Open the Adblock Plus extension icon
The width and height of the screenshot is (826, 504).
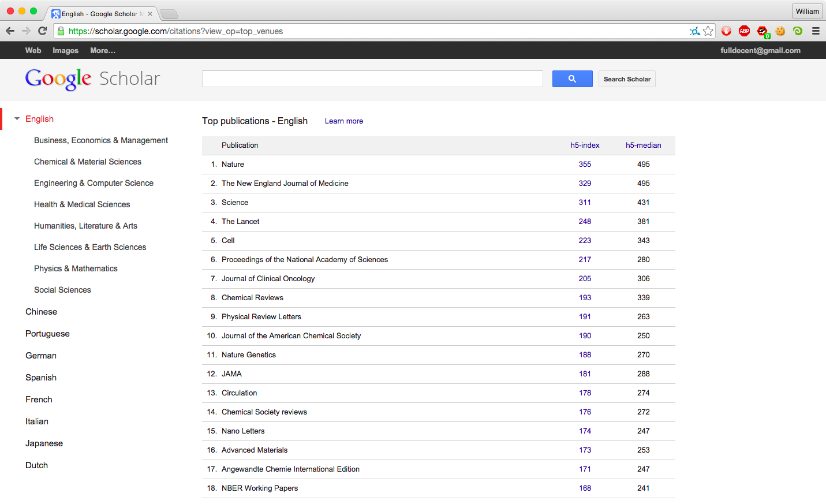745,31
